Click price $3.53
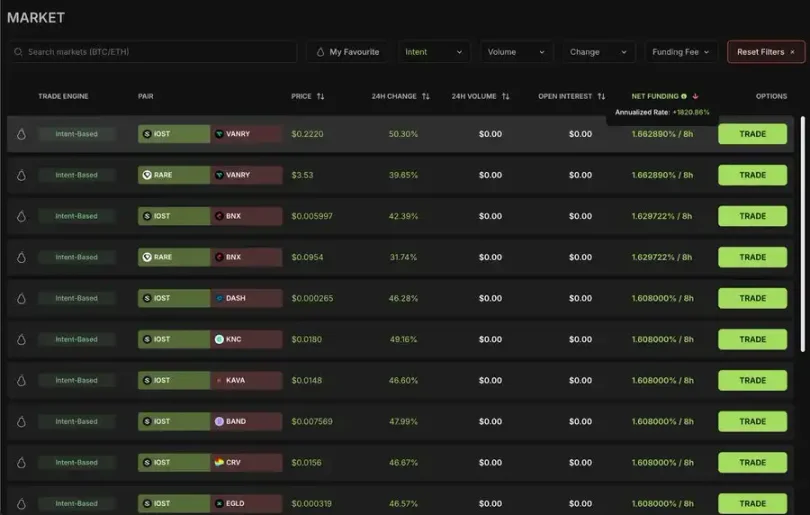810x515 pixels. 302,175
